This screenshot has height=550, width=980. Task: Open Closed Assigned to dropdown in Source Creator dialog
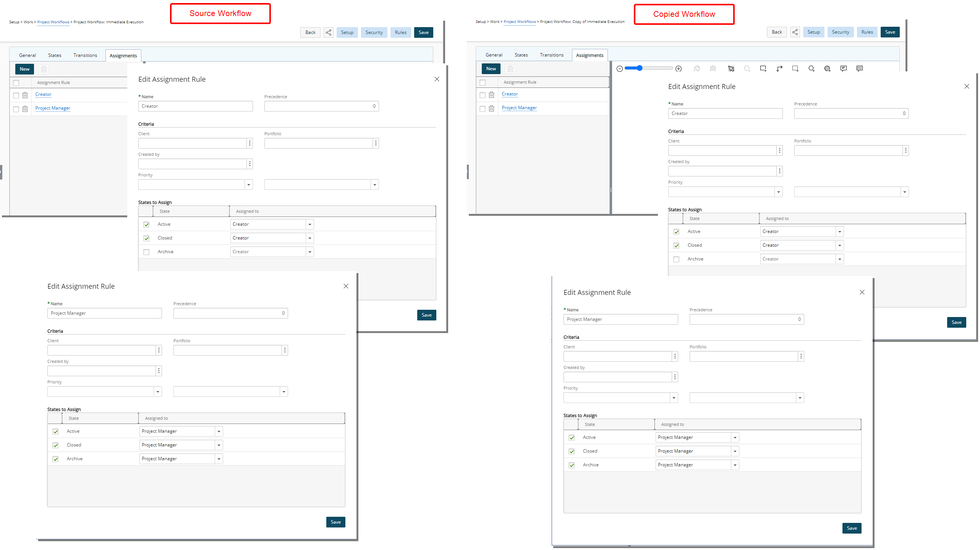pos(310,238)
